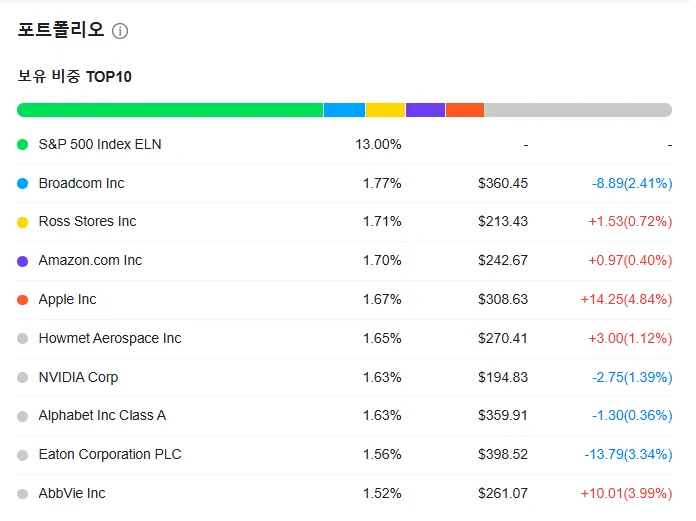
Task: Click the 보유 비중 TOP10 heading
Action: (75, 76)
